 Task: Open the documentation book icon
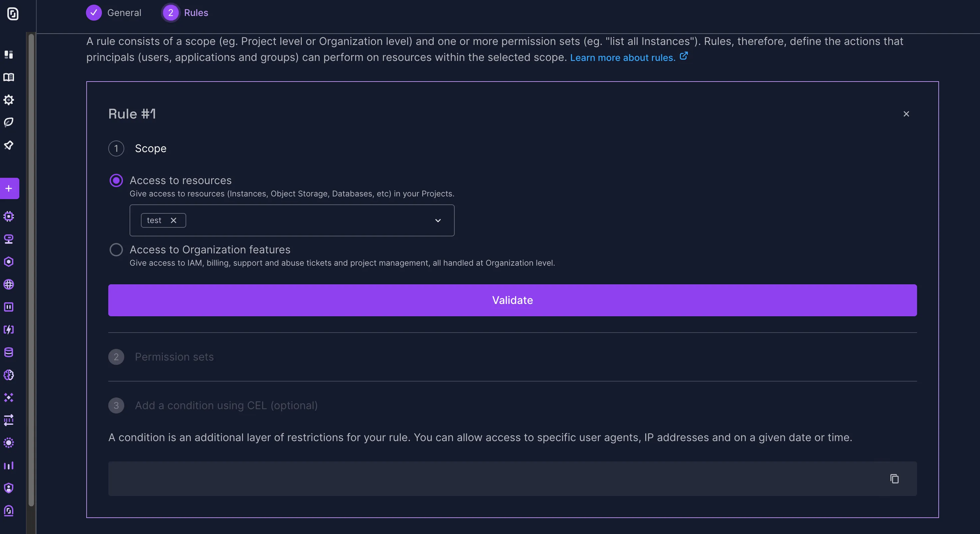[x=8, y=77]
